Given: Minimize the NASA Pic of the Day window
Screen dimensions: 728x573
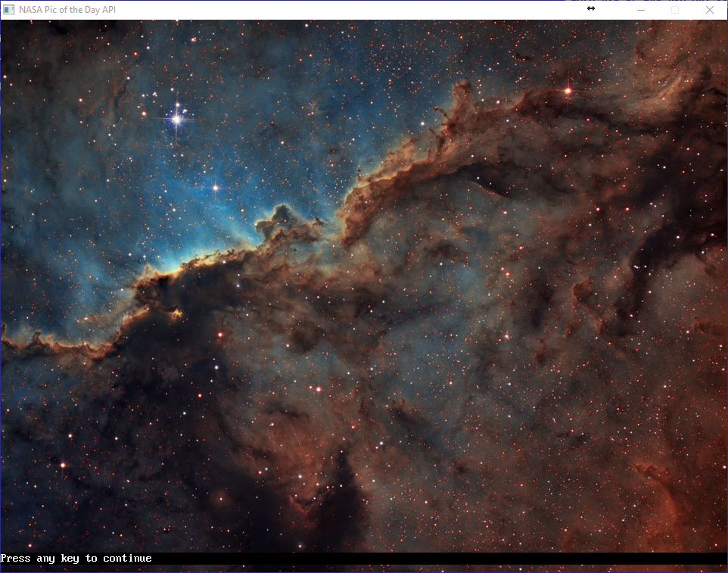Looking at the screenshot, I should click(641, 10).
